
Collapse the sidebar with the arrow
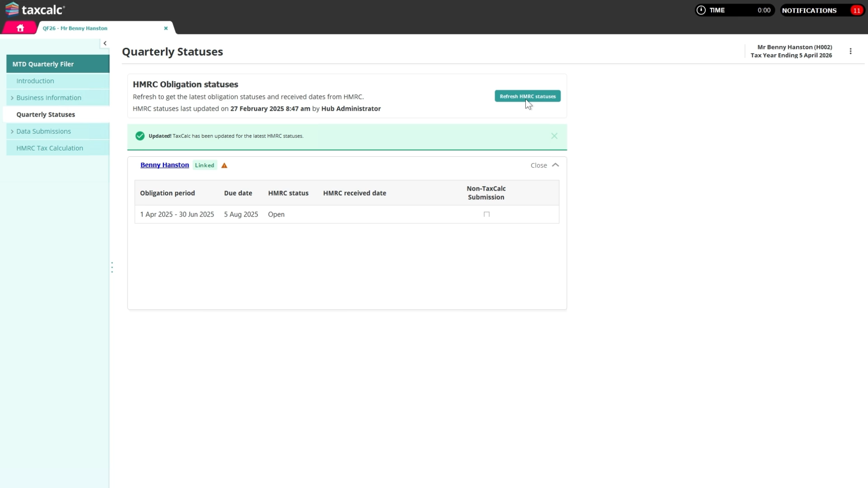tap(105, 43)
